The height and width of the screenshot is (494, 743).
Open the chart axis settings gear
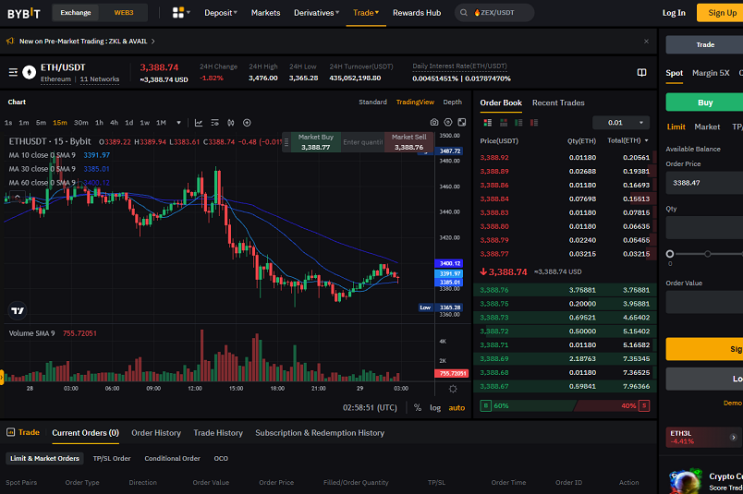(x=453, y=389)
